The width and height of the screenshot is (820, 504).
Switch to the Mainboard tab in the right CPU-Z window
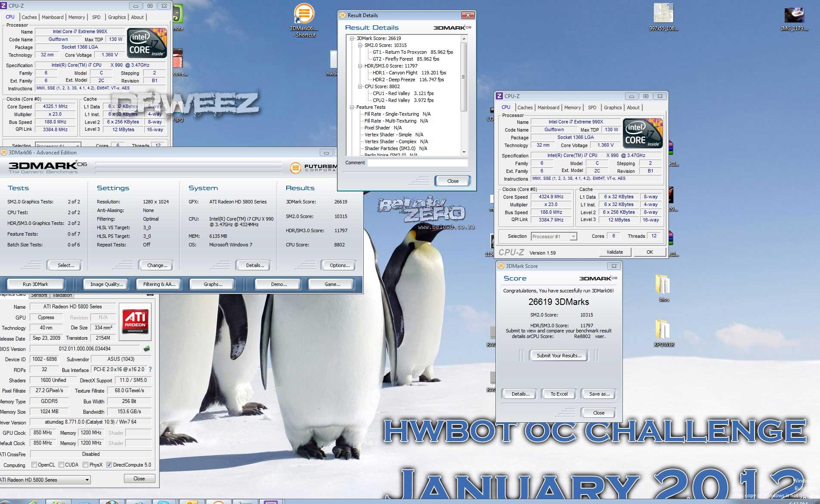point(548,108)
